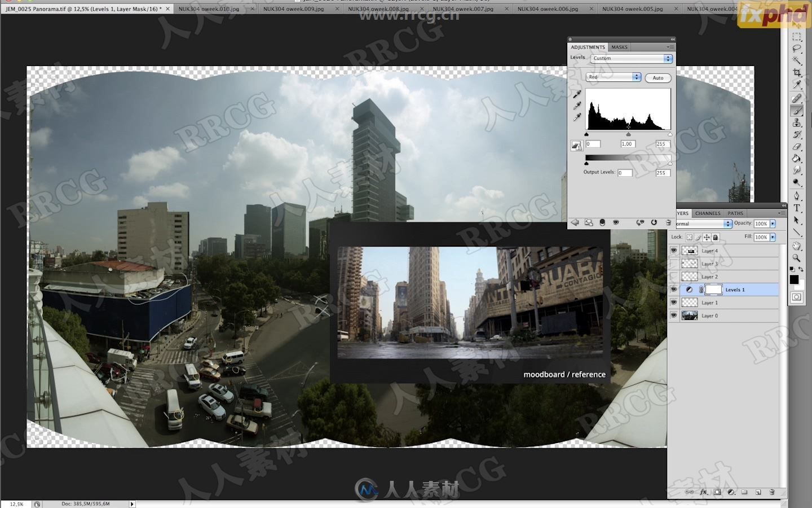Select the Paint Bucket tool
Screen dimensions: 812x508
(x=797, y=158)
